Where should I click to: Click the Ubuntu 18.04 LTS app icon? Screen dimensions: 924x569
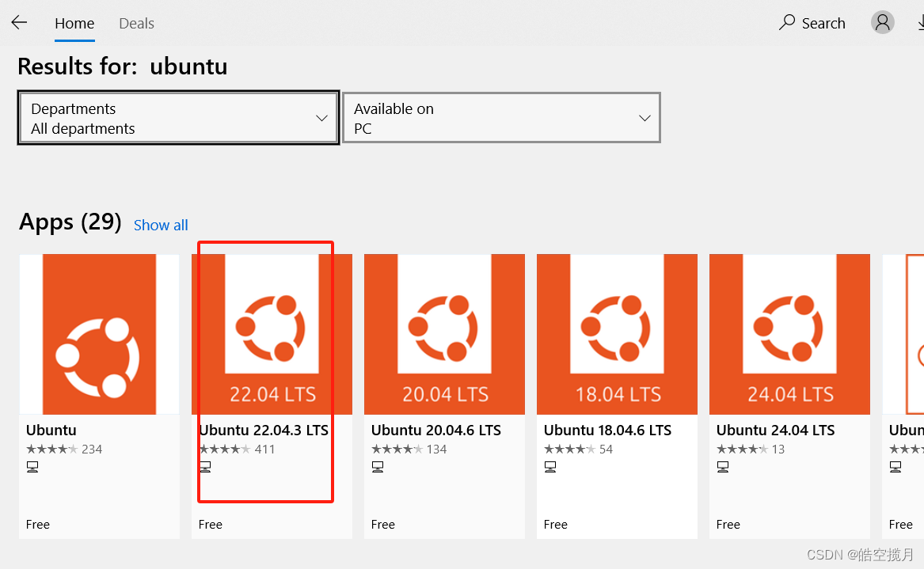pos(617,334)
